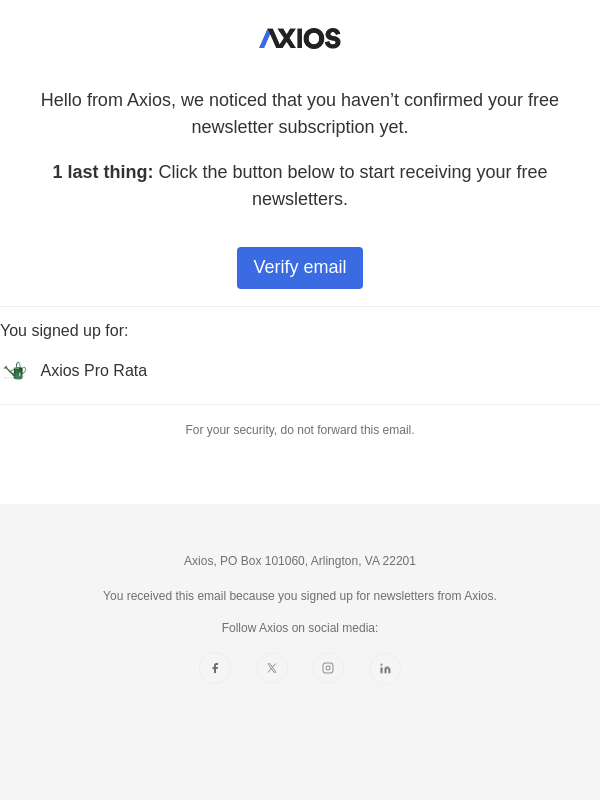Select the Axios Pro Rata newsletter name
This screenshot has width=600, height=800.
tap(94, 371)
